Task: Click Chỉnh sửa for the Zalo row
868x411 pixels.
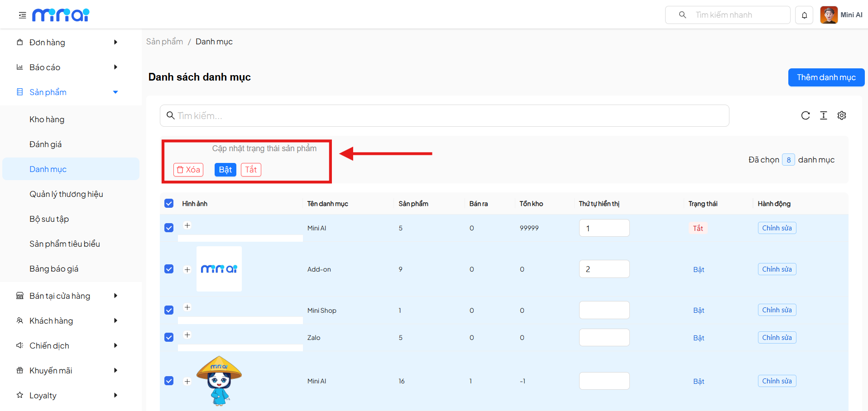Action: (x=777, y=338)
